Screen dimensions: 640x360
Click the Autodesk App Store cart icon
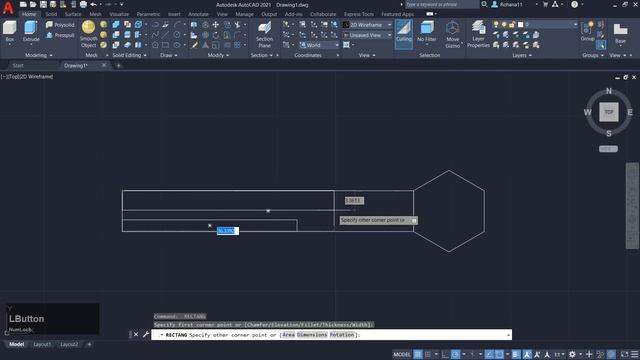pos(545,4)
